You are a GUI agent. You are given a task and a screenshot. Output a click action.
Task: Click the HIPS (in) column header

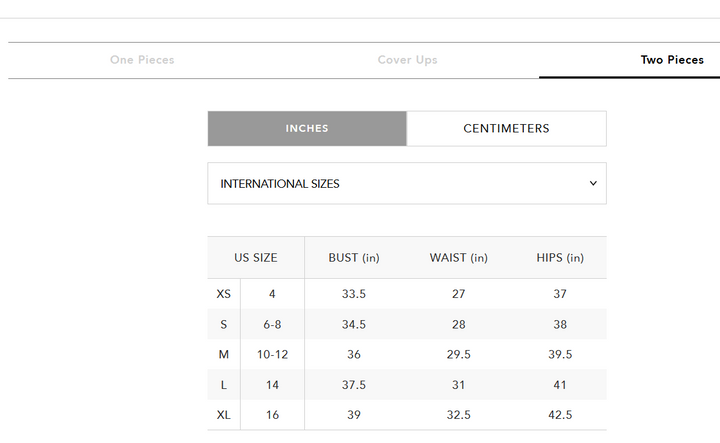[560, 258]
